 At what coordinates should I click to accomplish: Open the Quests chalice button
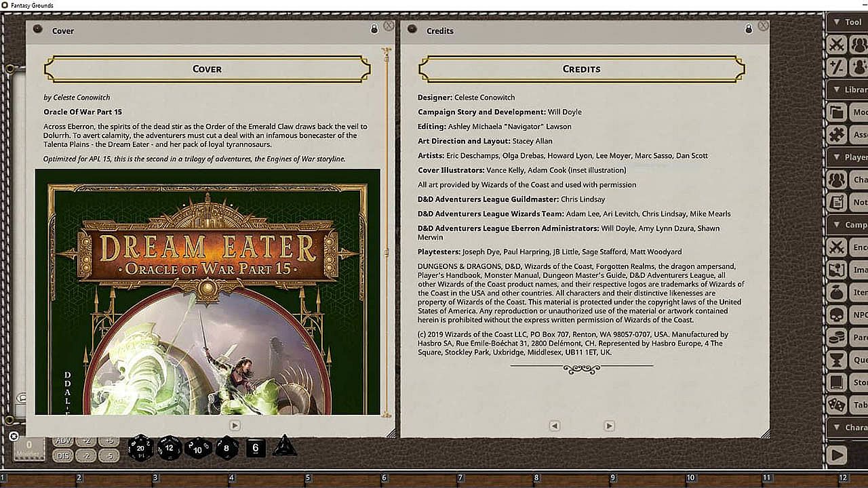coord(848,360)
